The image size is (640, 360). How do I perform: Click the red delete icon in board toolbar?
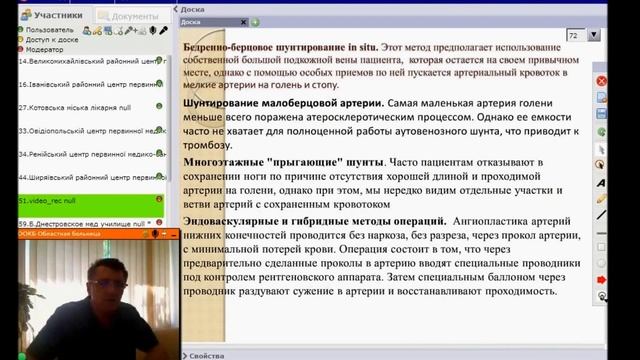(x=601, y=81)
